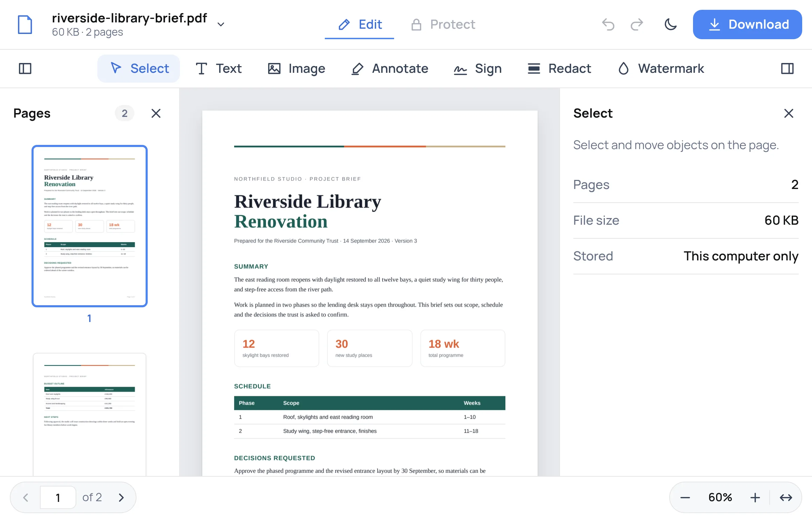Viewport: 812px width, 518px height.
Task: Click NORTHFIELD STUDIO · PROJECT BRIEF line
Action: coord(297,179)
